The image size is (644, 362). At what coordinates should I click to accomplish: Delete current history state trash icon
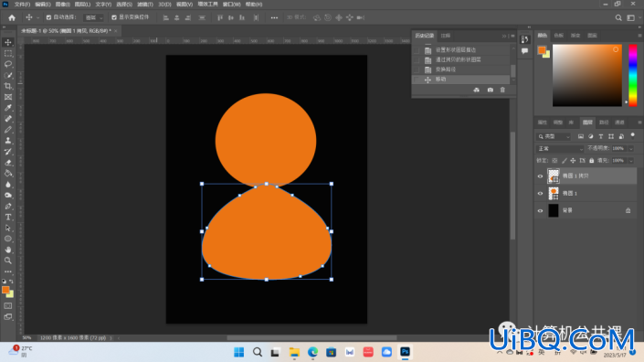coord(502,90)
